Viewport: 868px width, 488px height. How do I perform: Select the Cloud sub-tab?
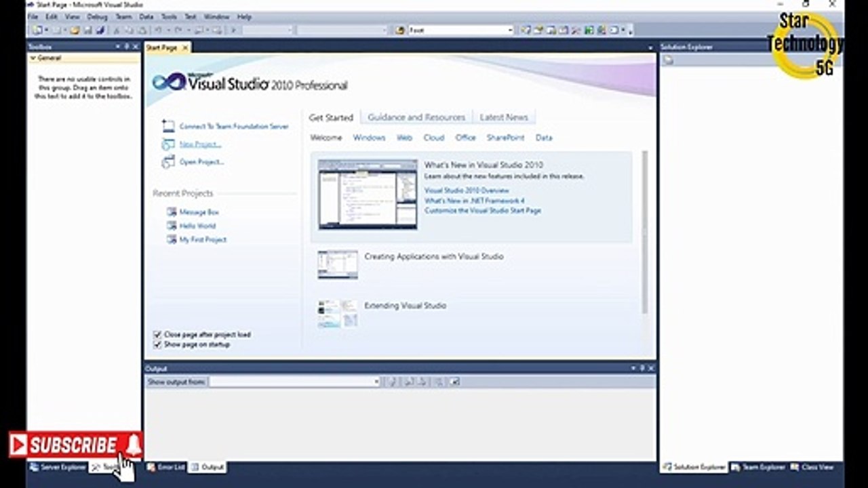click(434, 138)
